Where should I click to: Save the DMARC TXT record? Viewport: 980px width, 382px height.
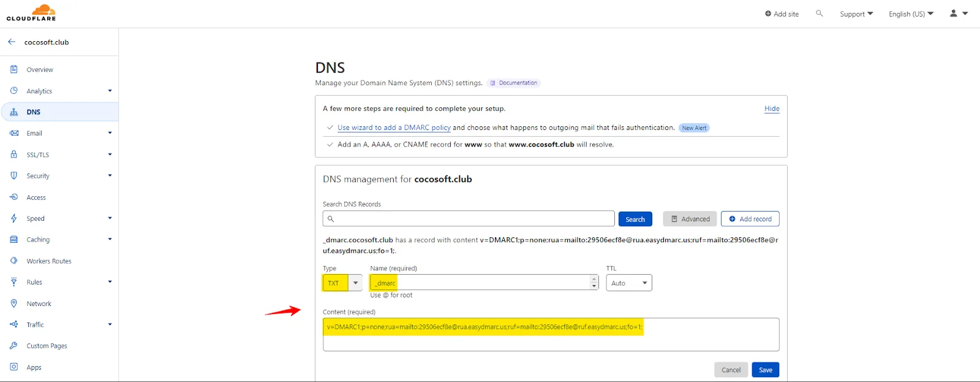[x=766, y=370]
